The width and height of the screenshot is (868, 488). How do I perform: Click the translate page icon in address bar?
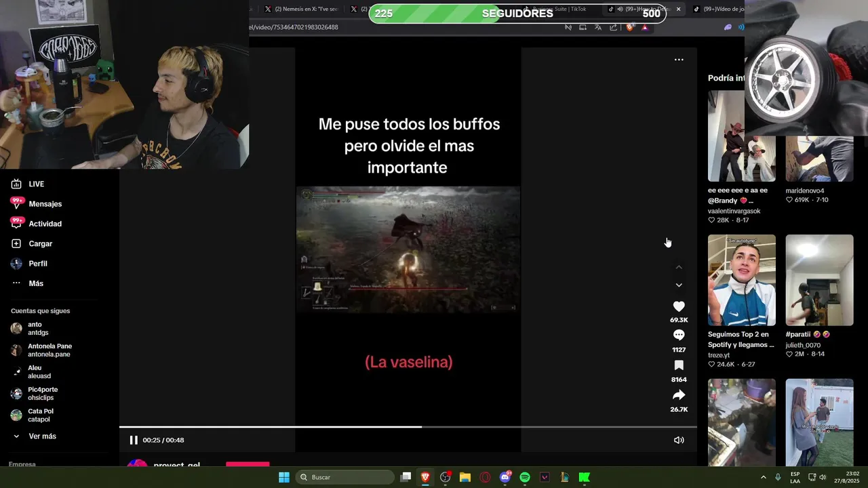tap(598, 27)
